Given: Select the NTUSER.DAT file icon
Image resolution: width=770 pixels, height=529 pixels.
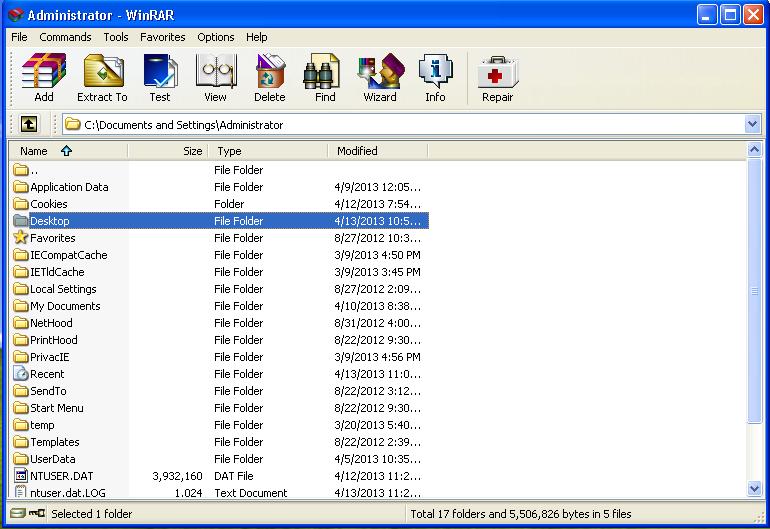Looking at the screenshot, I should pyautogui.click(x=21, y=475).
